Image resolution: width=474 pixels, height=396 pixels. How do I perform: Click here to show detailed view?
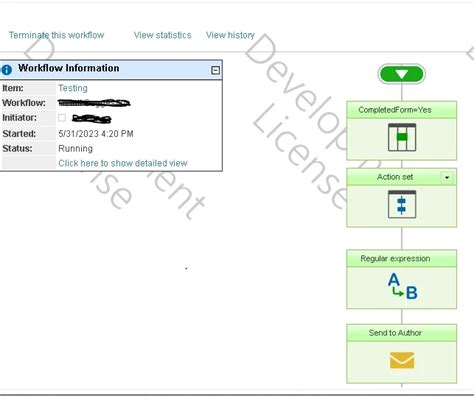point(123,163)
